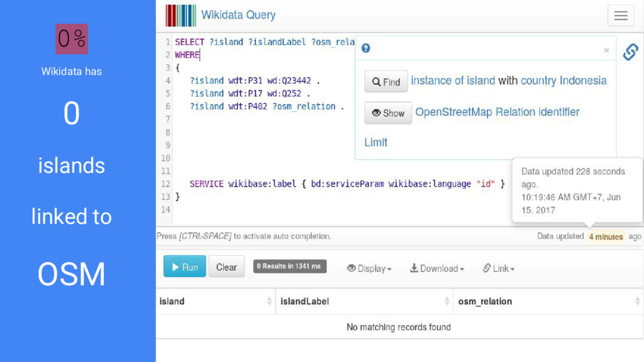Click line '?island wdt:P17 wd:Q252'
Image resolution: width=644 pixels, height=362 pixels.
[x=250, y=94]
